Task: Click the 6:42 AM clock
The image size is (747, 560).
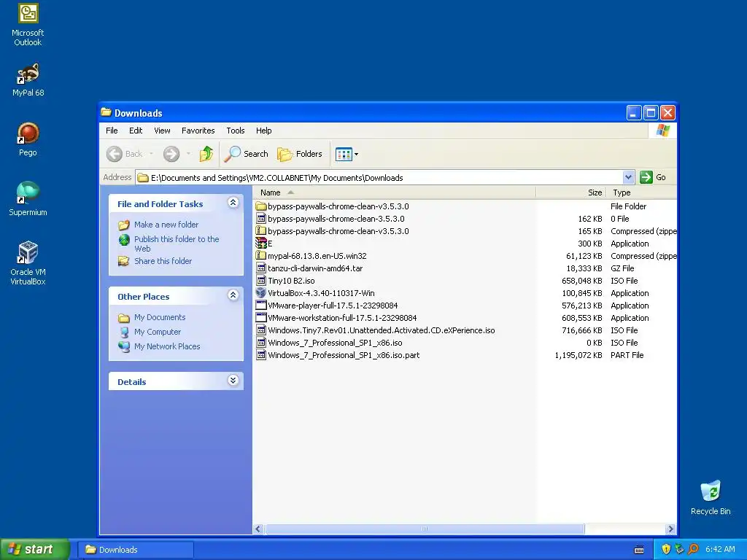Action: click(720, 549)
